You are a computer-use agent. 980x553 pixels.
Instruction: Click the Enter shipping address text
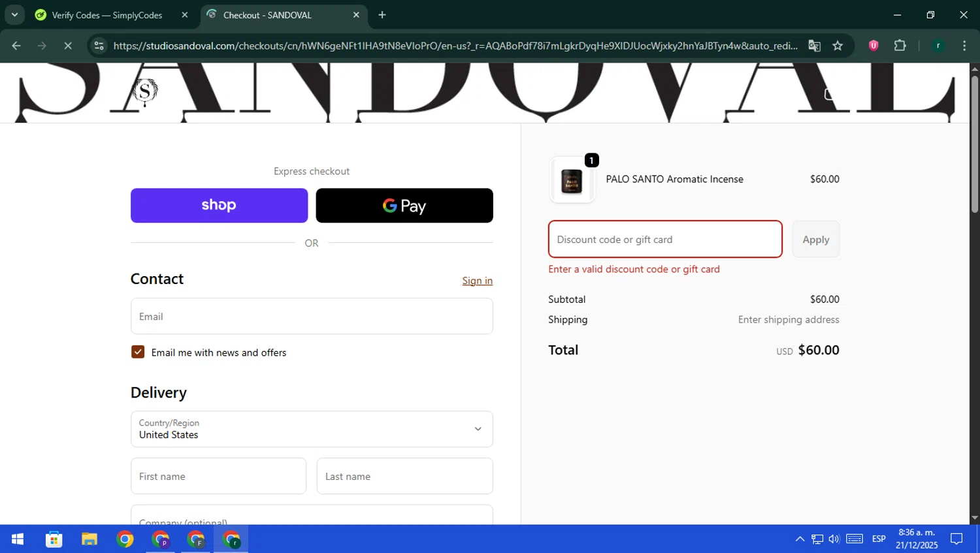(789, 320)
